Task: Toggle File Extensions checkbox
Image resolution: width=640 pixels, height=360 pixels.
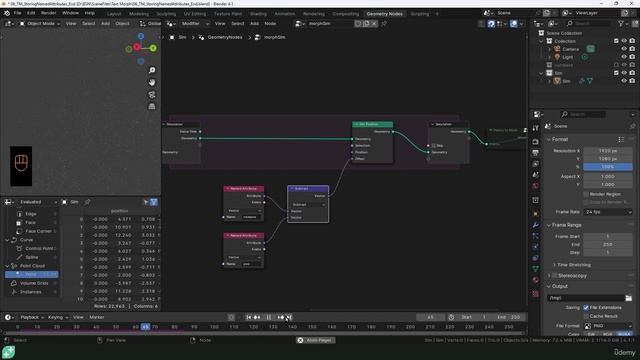Action: click(586, 308)
